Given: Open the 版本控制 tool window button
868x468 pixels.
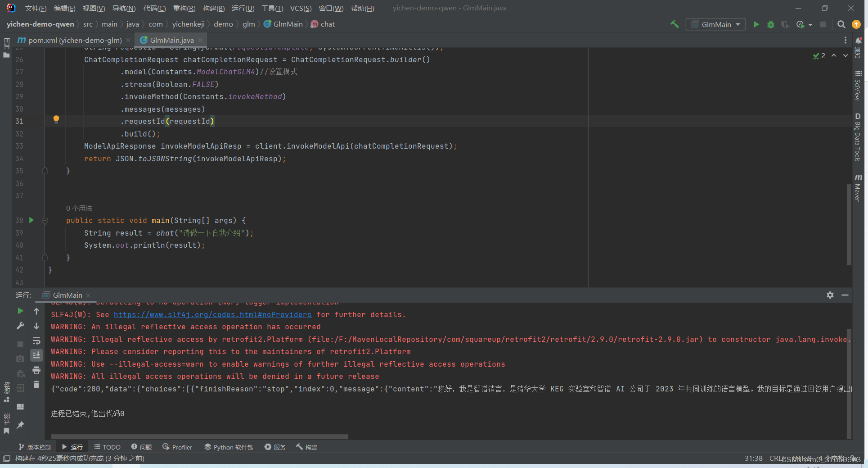Looking at the screenshot, I should point(35,447).
